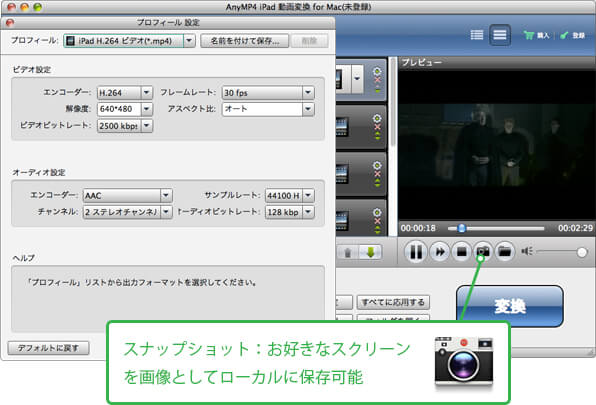Remove the first file with its red X

(377, 80)
